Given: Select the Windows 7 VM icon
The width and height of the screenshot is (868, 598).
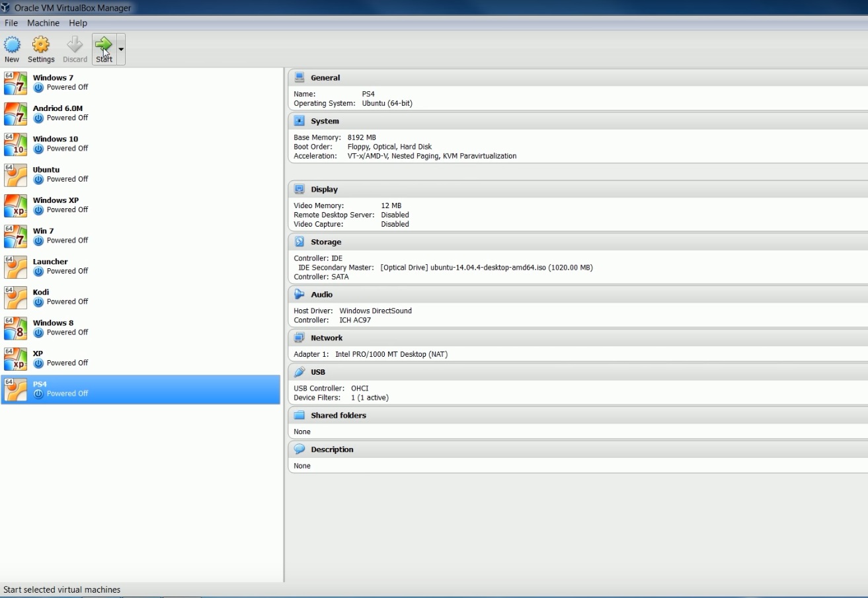Looking at the screenshot, I should 15,83.
